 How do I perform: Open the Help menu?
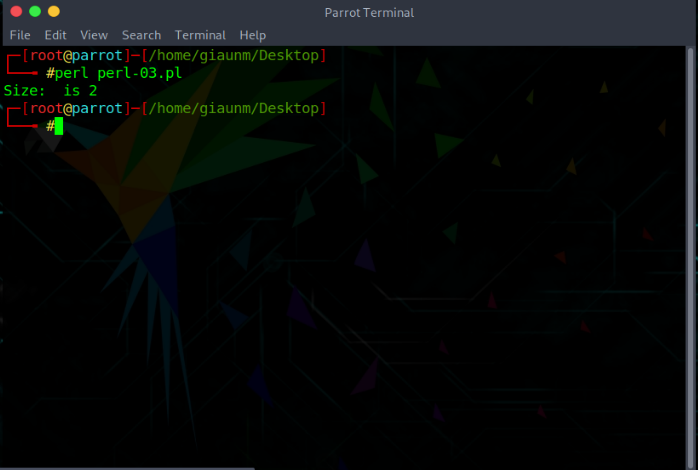click(252, 35)
